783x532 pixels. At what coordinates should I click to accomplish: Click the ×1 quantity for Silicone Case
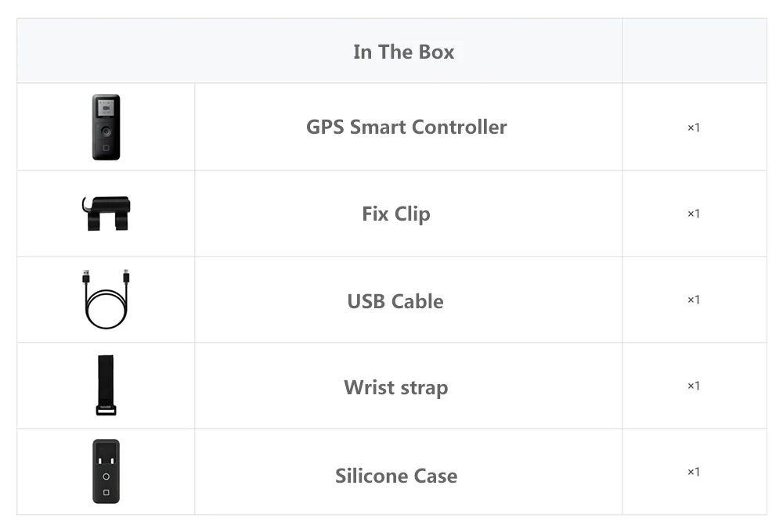tap(694, 472)
